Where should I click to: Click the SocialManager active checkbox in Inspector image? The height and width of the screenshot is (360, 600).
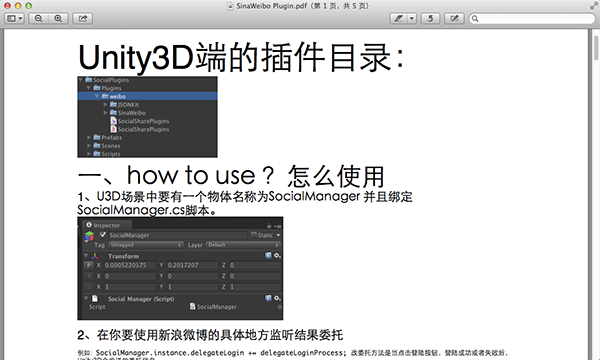click(103, 235)
